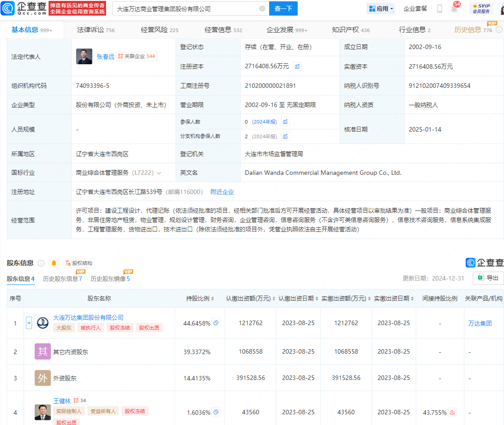Open notifications bell with 54 badge

click(455, 8)
